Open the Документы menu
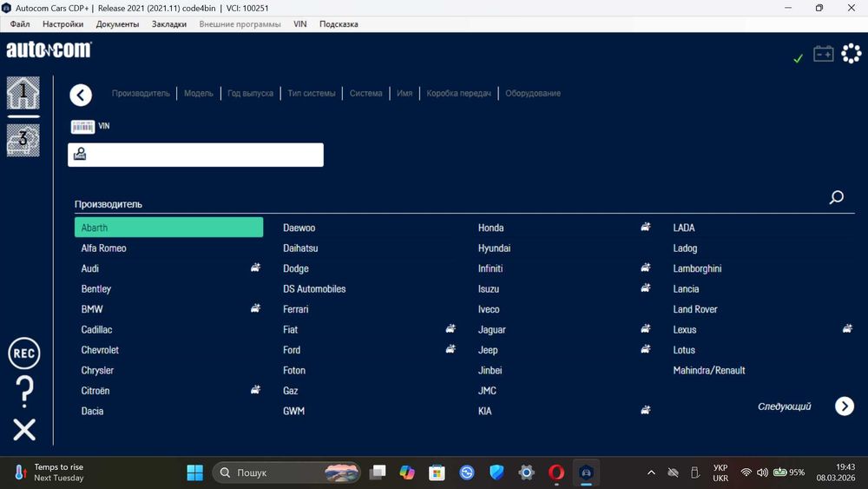 tap(117, 23)
